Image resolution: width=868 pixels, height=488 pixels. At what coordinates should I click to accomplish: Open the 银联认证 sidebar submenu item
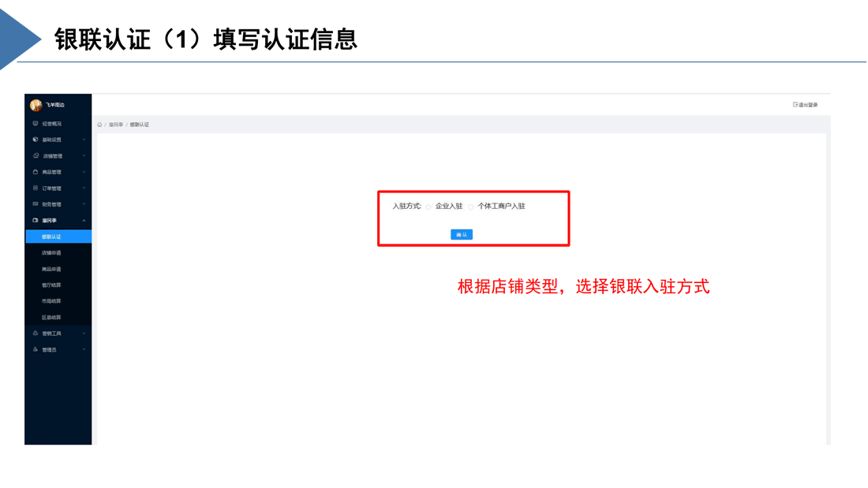pos(58,237)
